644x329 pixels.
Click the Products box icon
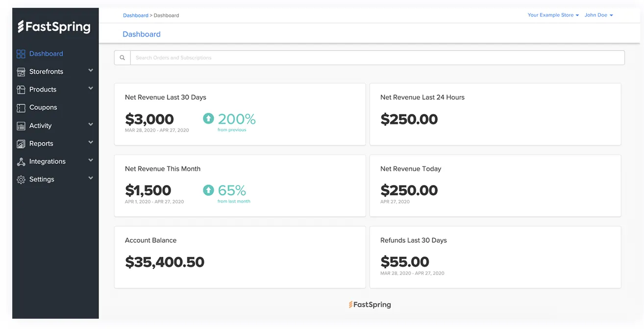coord(21,90)
